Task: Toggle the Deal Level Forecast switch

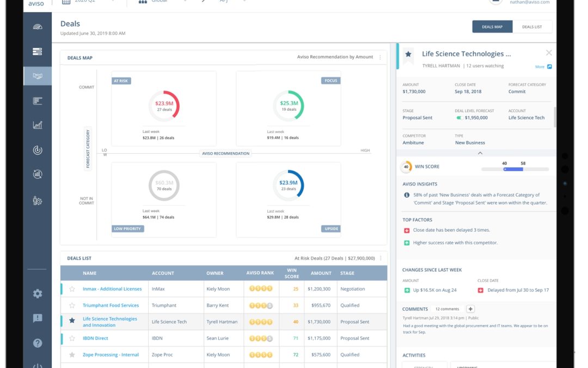Action: click(x=459, y=118)
